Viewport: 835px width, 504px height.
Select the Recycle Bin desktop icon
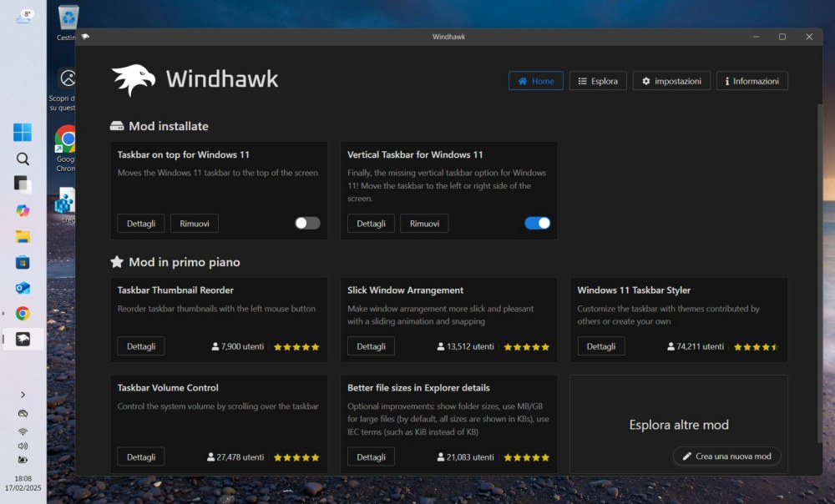(x=68, y=23)
